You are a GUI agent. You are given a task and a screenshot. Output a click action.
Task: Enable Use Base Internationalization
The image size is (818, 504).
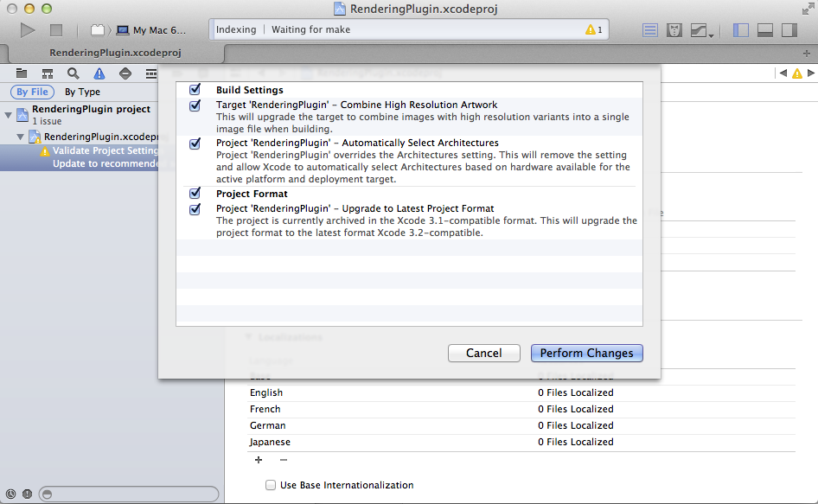point(271,486)
